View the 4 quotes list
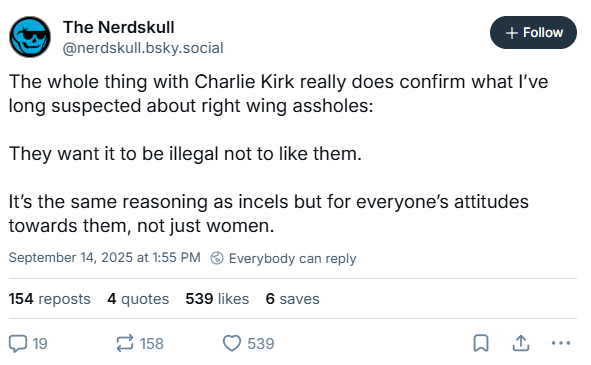The height and width of the screenshot is (365, 591). click(138, 299)
